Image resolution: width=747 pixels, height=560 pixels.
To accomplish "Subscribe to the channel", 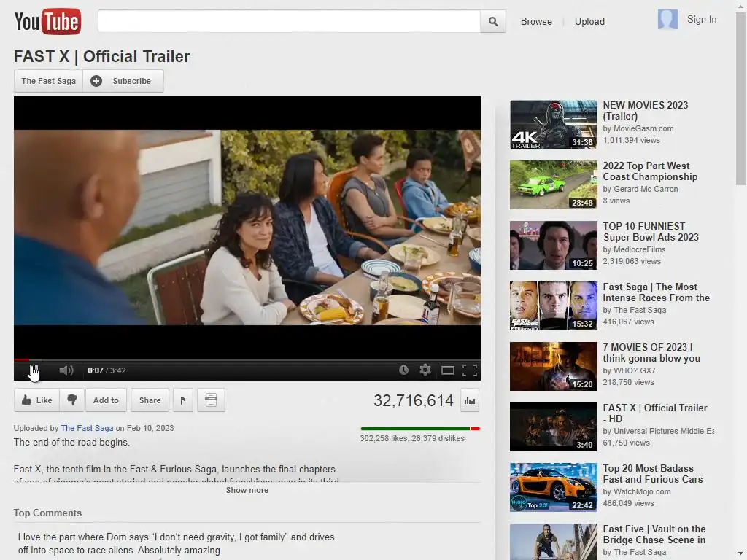I will click(123, 81).
